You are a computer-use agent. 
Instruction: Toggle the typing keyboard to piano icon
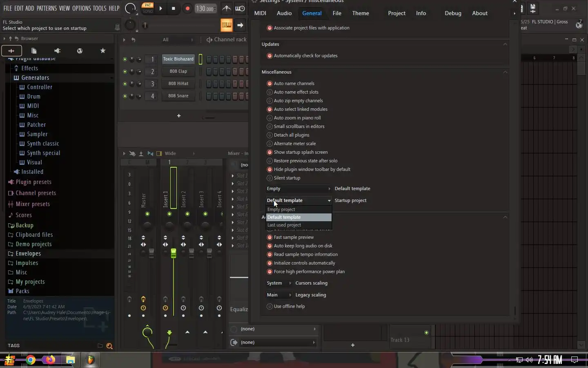(226, 25)
